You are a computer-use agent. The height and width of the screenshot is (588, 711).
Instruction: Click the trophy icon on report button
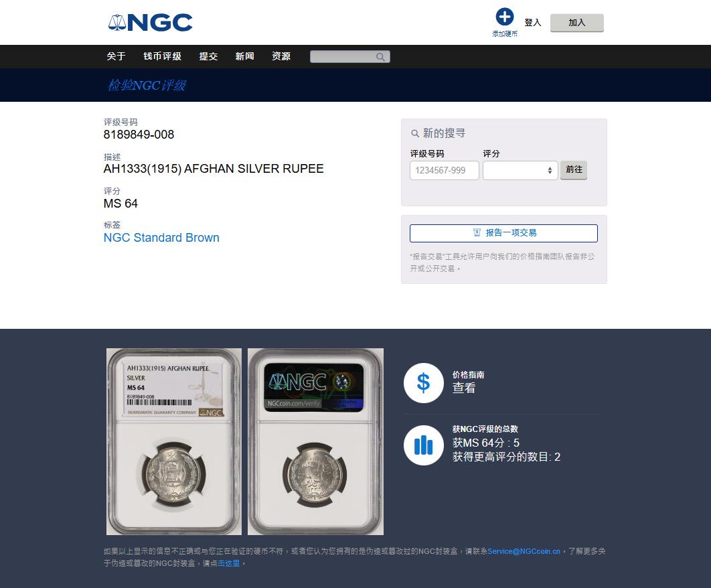477,233
